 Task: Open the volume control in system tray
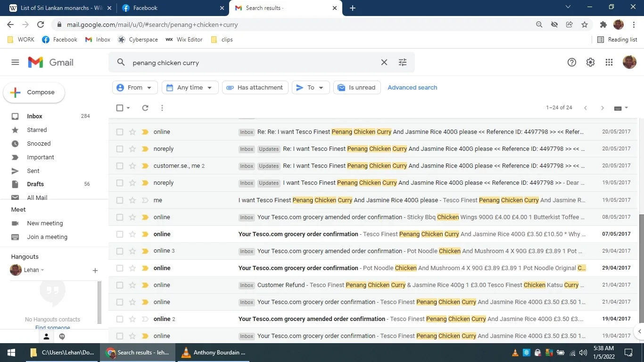coord(584,353)
